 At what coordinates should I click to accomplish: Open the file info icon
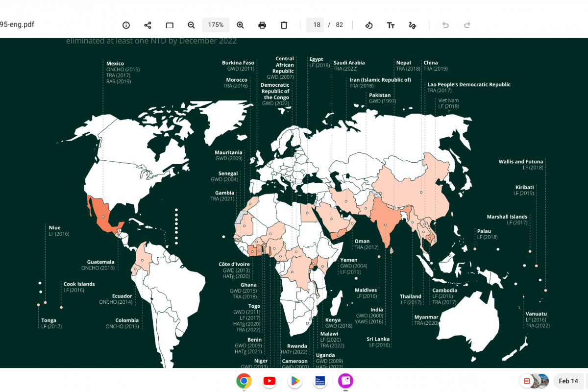[x=126, y=25]
